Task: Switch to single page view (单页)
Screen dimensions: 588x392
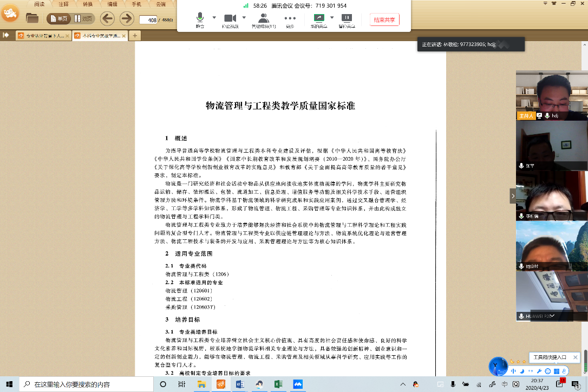Action: tap(58, 18)
